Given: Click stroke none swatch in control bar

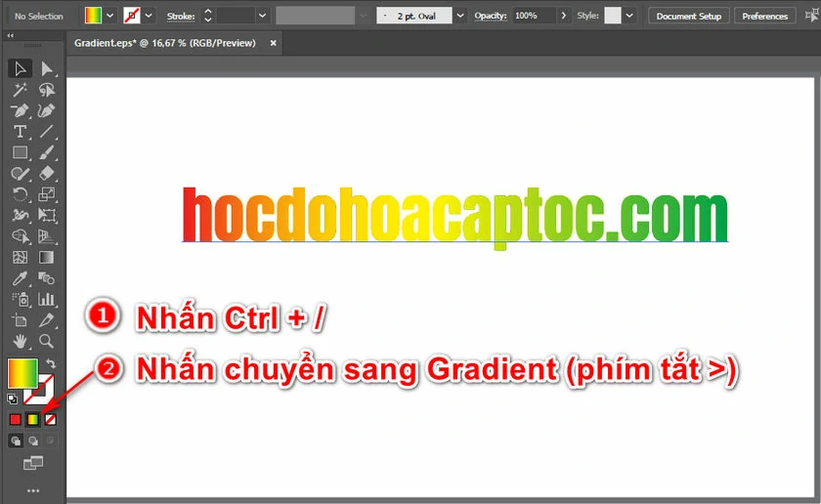Looking at the screenshot, I should [131, 16].
